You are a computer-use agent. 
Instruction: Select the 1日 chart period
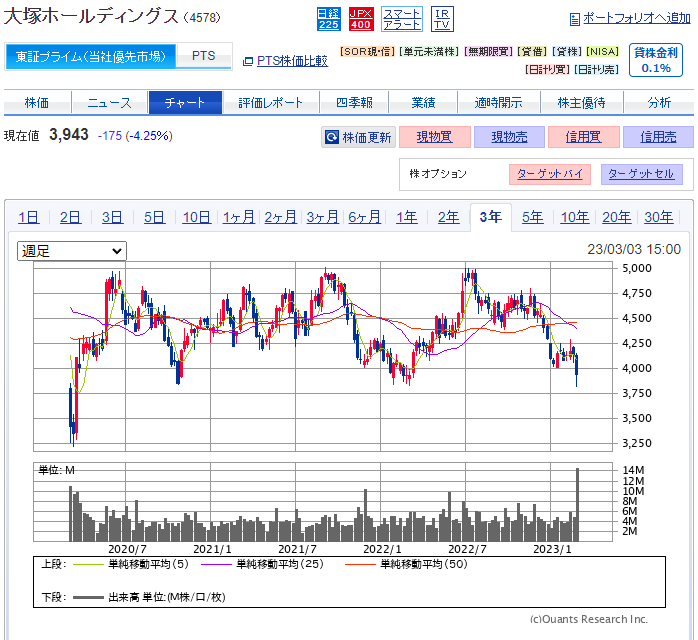point(28,217)
